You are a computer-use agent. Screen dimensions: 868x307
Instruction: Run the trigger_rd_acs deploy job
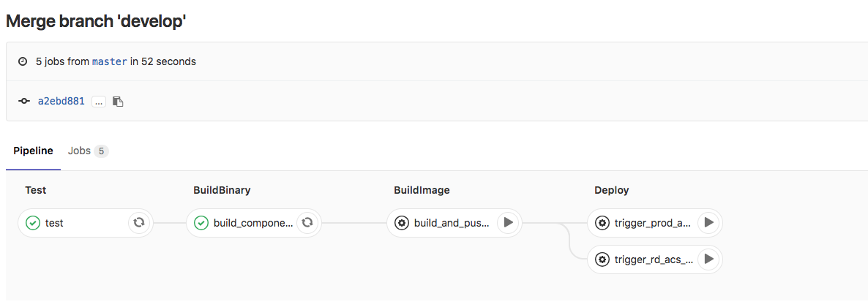708,259
